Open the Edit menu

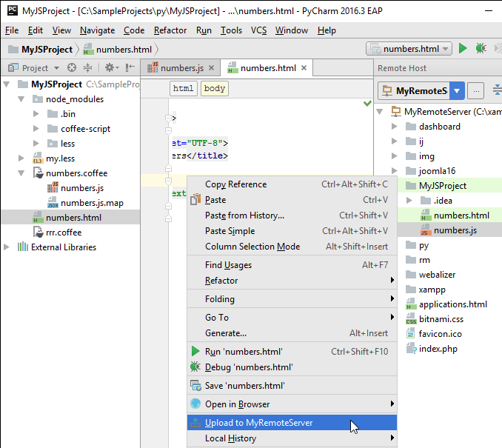pyautogui.click(x=36, y=30)
